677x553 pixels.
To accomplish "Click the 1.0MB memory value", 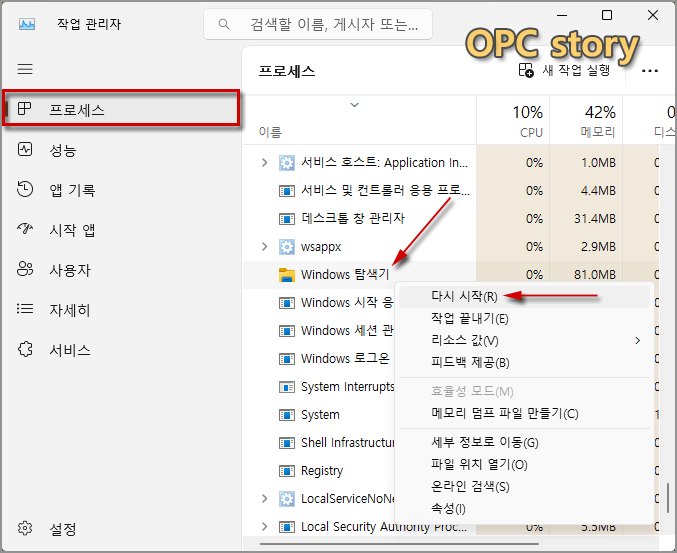I will coord(598,163).
